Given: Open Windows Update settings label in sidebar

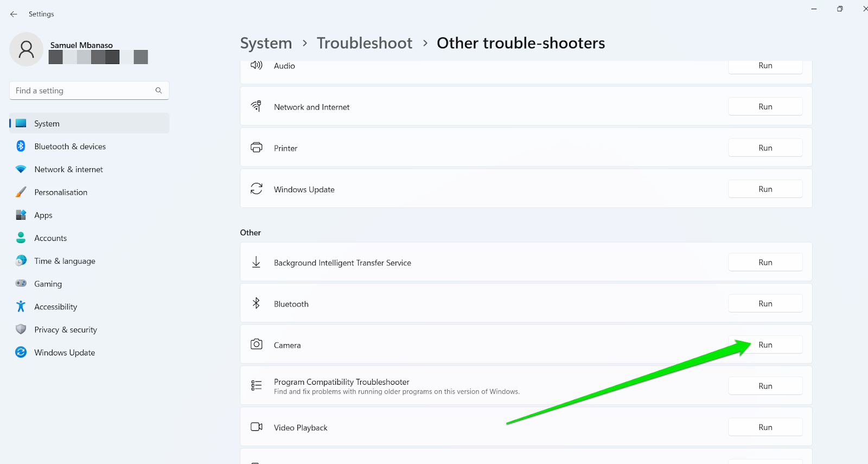Looking at the screenshot, I should (x=65, y=353).
